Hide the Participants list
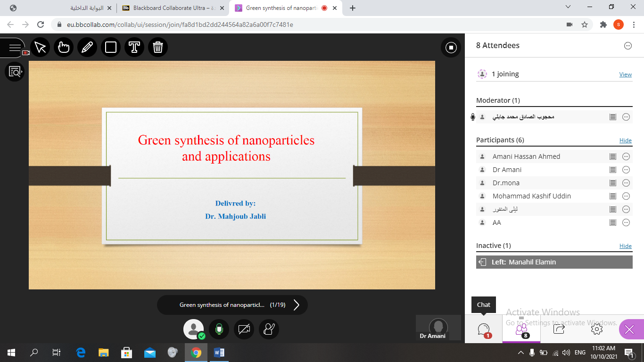 (626, 140)
